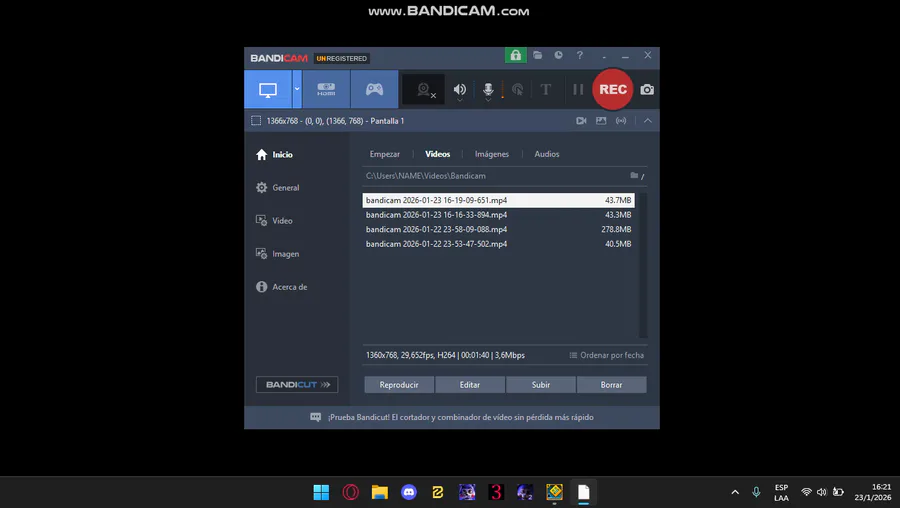Open ESP LAA language switcher
900x508 pixels.
pyautogui.click(x=781, y=493)
